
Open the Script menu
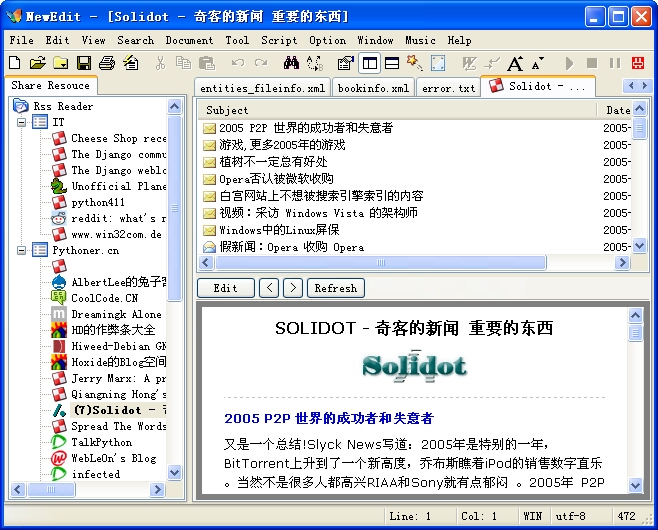(279, 40)
